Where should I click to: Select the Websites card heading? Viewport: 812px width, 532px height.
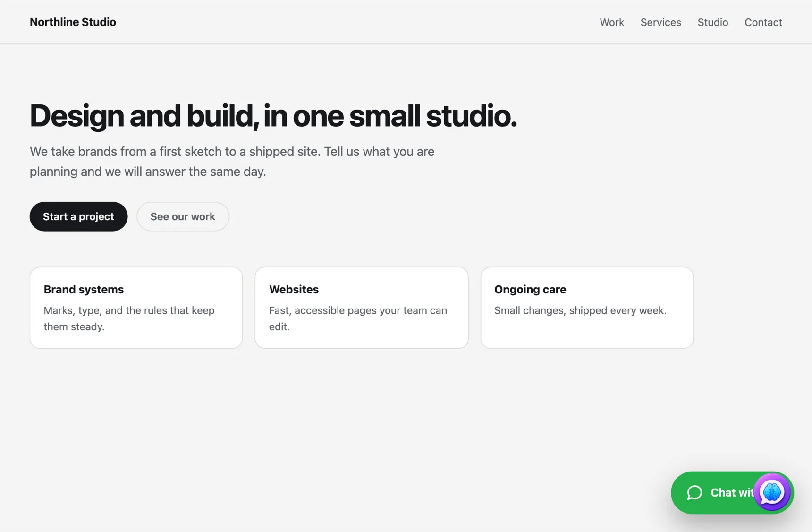pyautogui.click(x=294, y=289)
